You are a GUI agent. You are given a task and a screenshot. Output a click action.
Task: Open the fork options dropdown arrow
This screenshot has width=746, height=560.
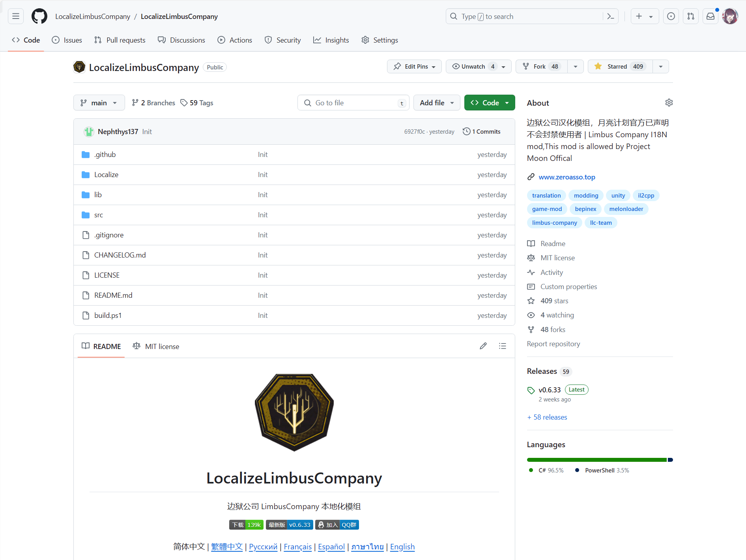point(575,66)
